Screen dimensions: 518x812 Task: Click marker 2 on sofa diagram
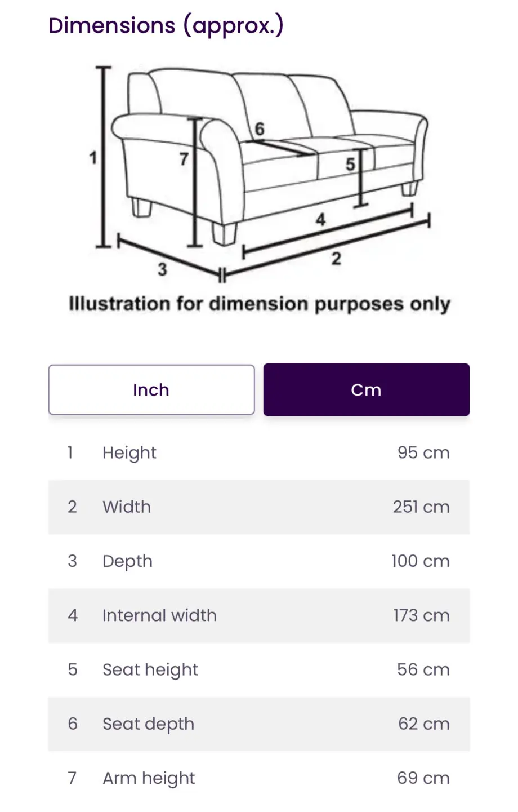tap(336, 259)
